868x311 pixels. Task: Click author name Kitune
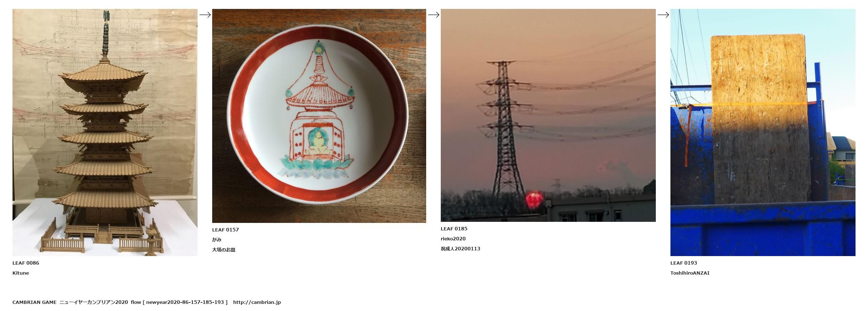click(21, 273)
